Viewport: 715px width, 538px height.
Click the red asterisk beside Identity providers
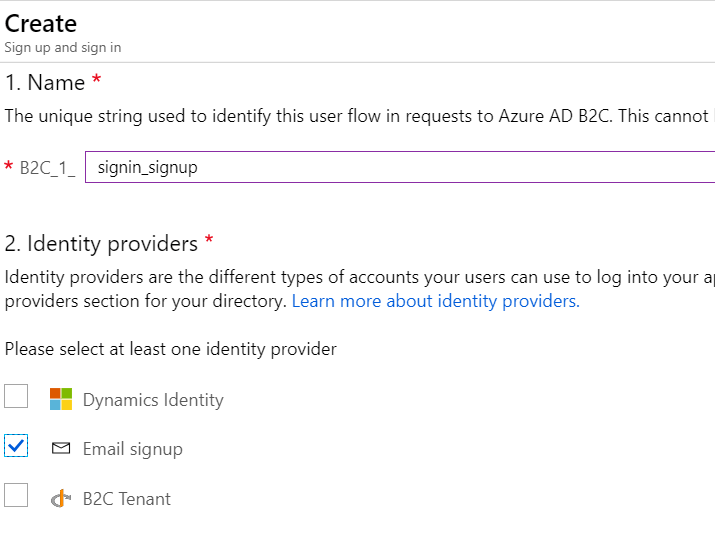click(x=209, y=241)
